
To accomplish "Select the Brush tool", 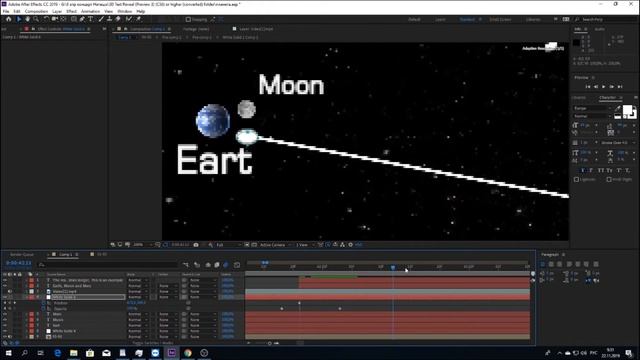I will tap(101, 19).
